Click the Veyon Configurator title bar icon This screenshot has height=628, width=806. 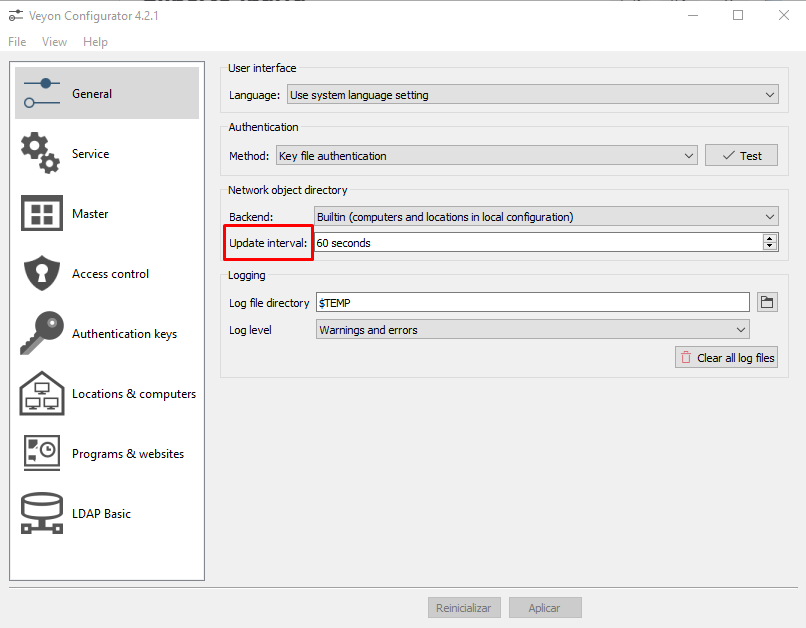pos(16,15)
